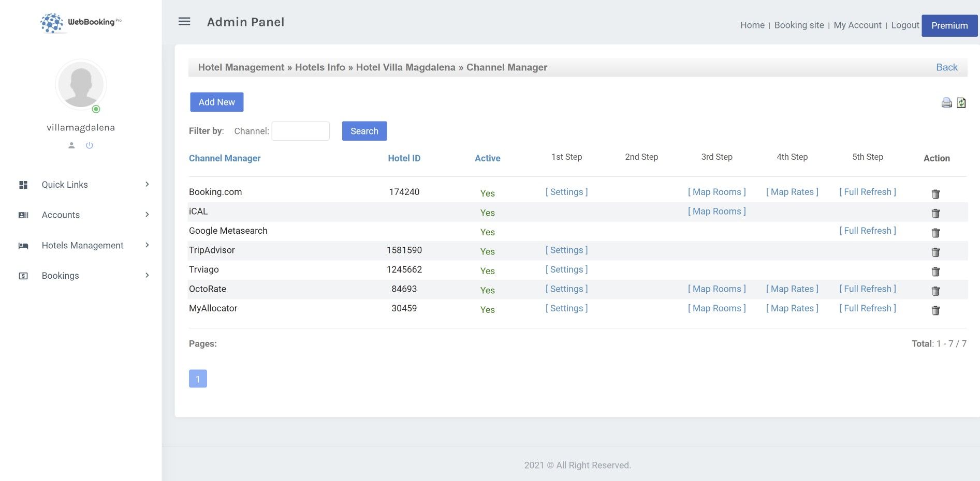980x481 pixels.
Task: Delete the Booking.com channel via trash icon
Action: 935,194
